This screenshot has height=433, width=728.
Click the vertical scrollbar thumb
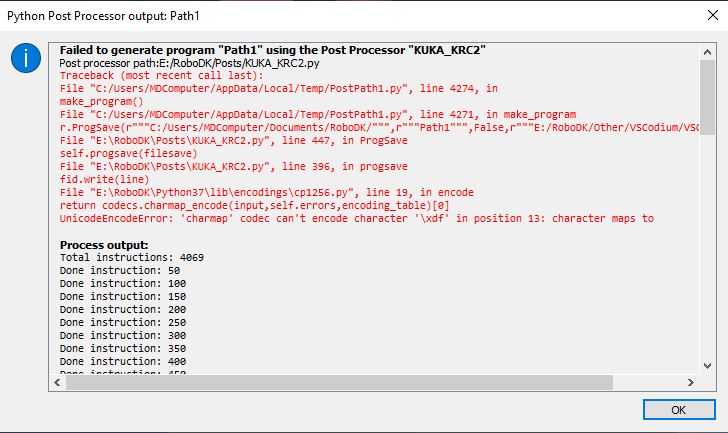(708, 95)
